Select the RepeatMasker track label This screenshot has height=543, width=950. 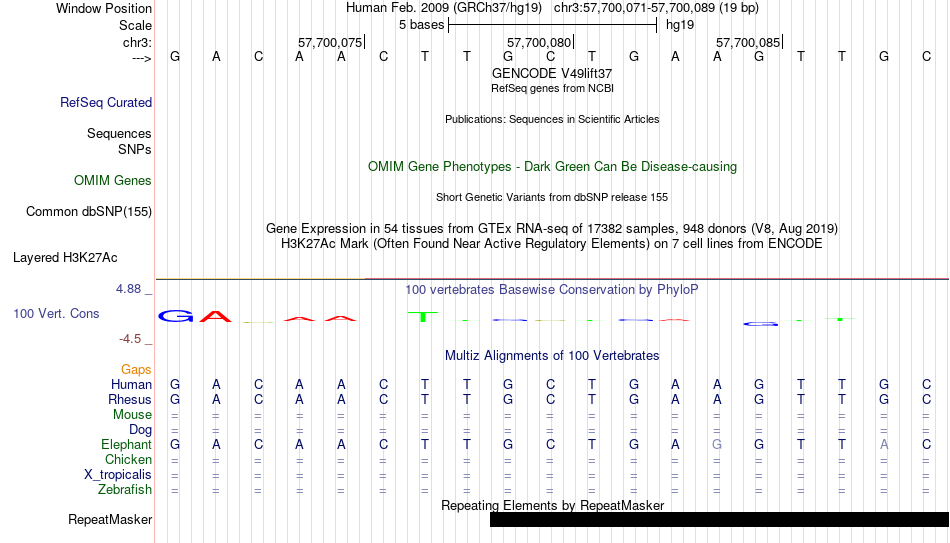pyautogui.click(x=110, y=519)
